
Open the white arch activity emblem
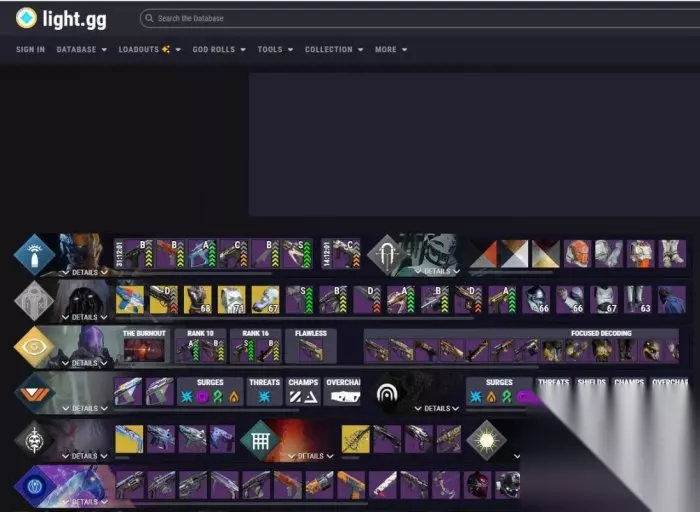pyautogui.click(x=387, y=393)
